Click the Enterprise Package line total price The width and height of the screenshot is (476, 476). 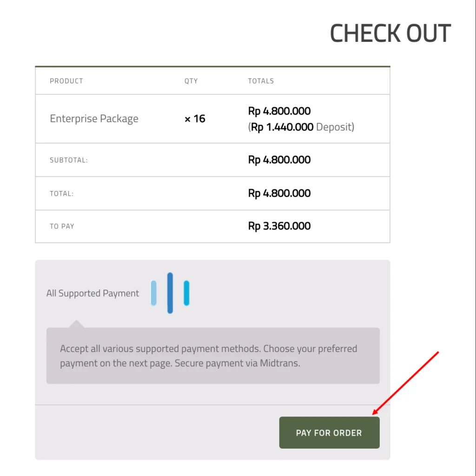pos(279,111)
